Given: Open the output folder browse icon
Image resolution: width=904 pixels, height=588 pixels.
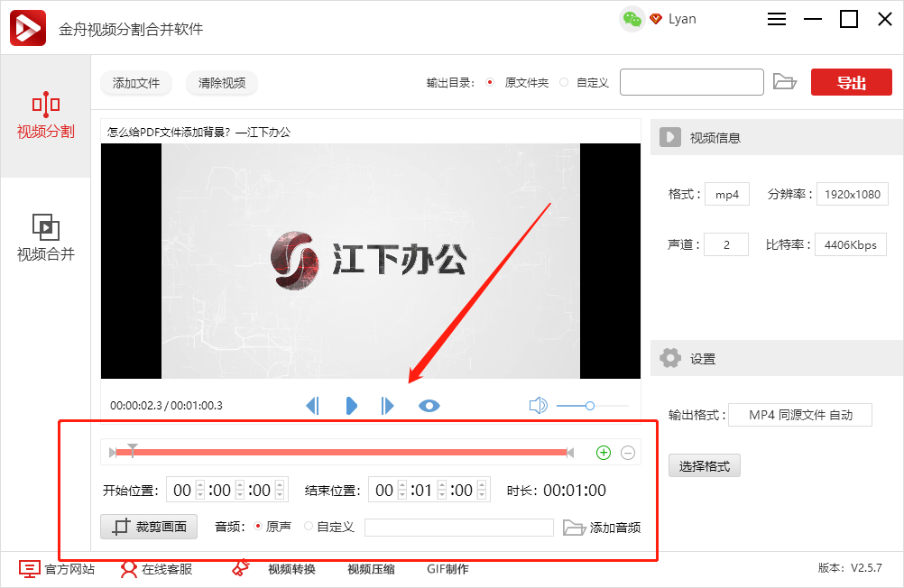Looking at the screenshot, I should click(x=784, y=82).
